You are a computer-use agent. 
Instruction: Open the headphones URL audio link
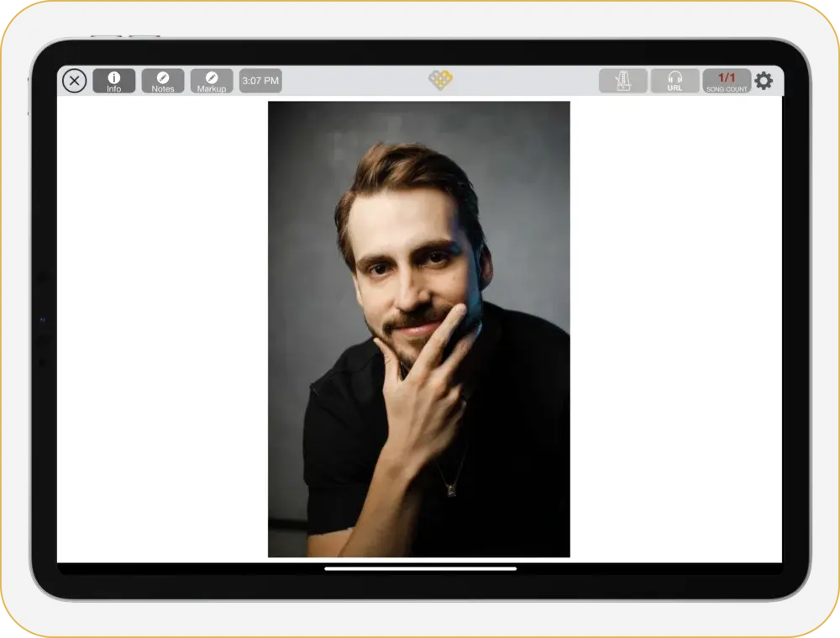[x=675, y=81]
